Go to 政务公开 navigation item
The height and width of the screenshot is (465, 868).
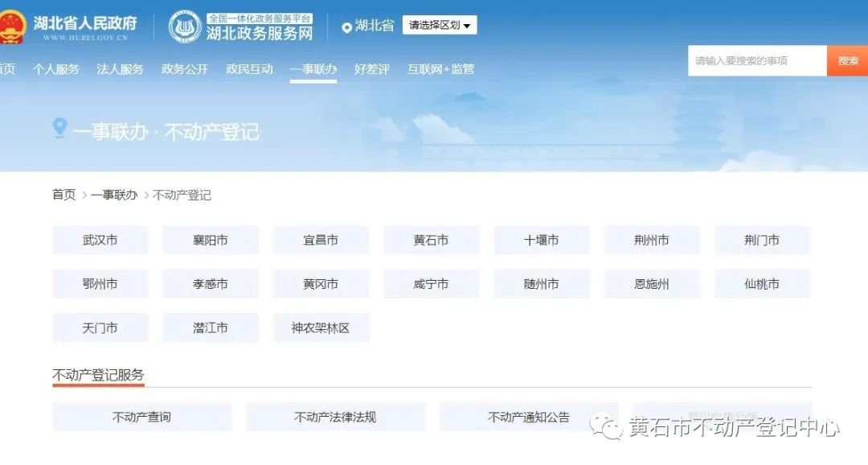point(184,69)
